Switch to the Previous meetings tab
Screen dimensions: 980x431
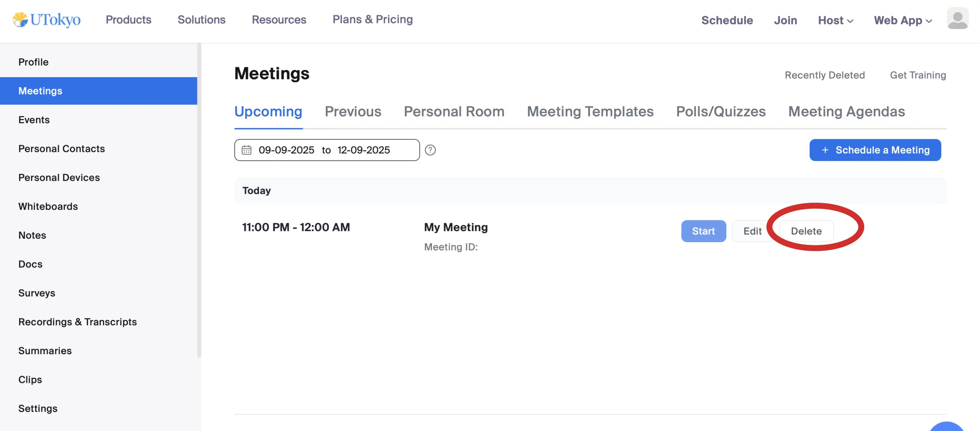[353, 111]
